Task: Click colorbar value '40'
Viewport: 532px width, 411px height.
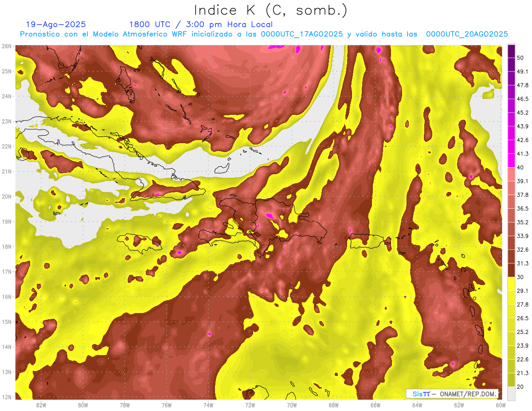Action: [521, 167]
